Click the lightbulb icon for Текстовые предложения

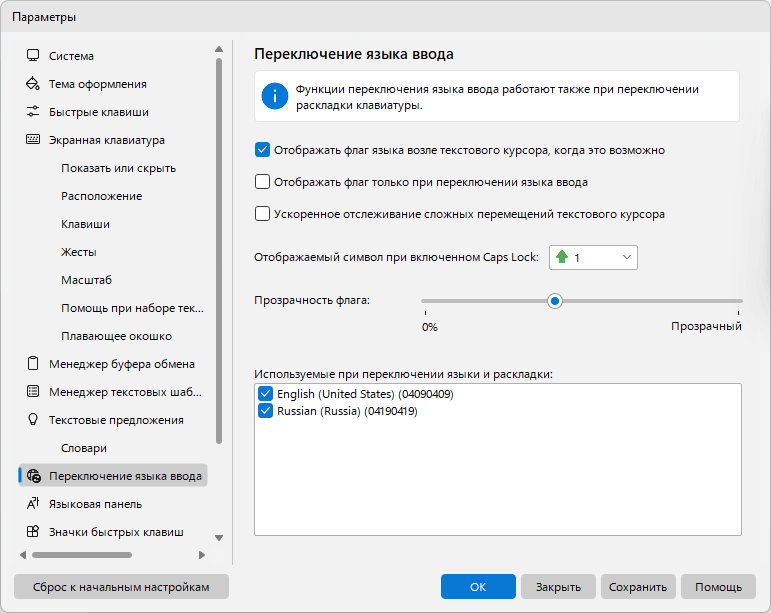point(33,420)
